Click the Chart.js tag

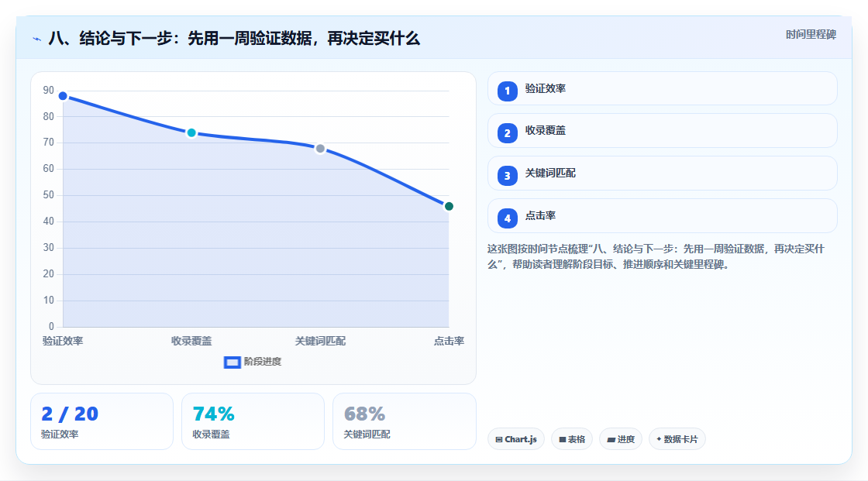[x=516, y=439]
